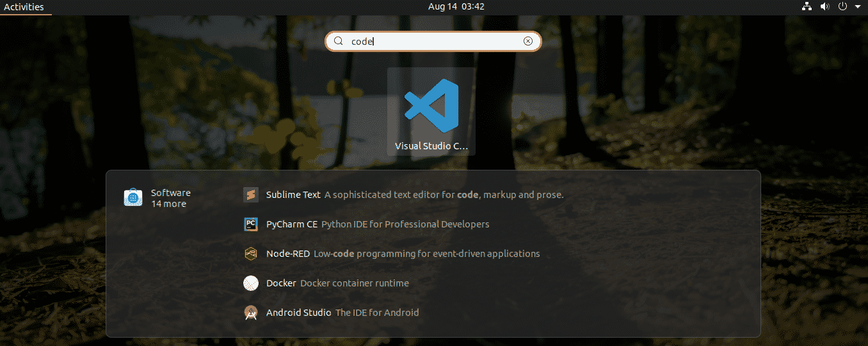
Task: Select the 'Sublime Text' result name
Action: [x=293, y=195]
